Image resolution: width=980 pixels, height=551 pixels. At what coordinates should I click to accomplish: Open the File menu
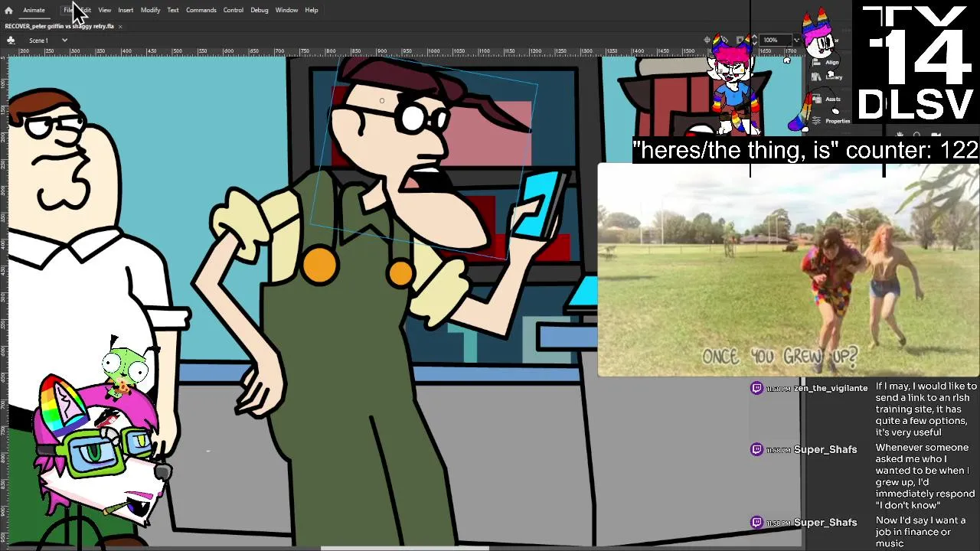click(68, 10)
